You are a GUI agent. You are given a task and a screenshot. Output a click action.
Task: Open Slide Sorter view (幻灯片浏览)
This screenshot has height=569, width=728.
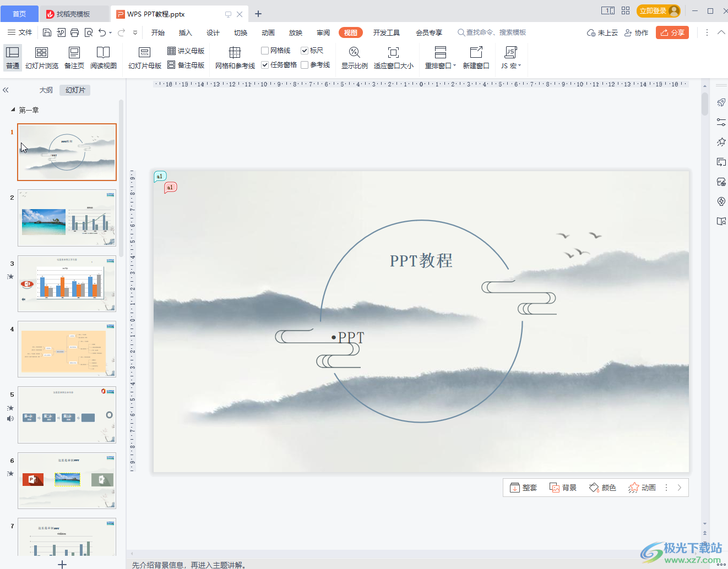coord(42,58)
